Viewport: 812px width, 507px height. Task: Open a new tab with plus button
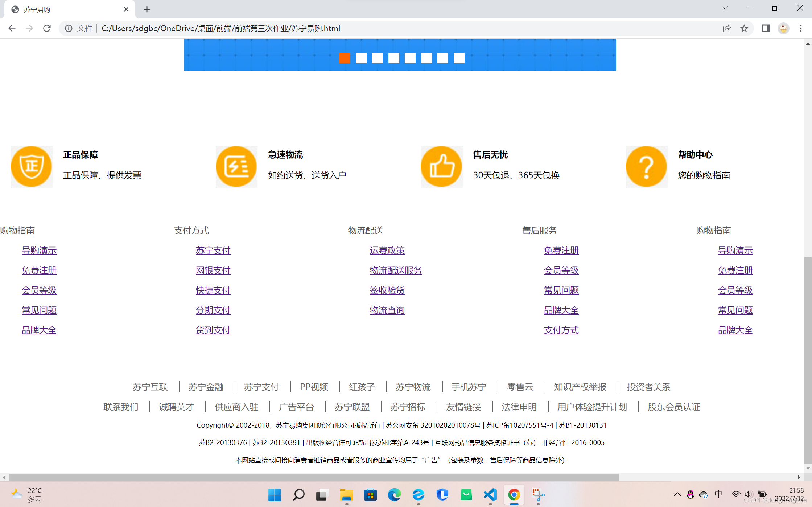coord(147,9)
